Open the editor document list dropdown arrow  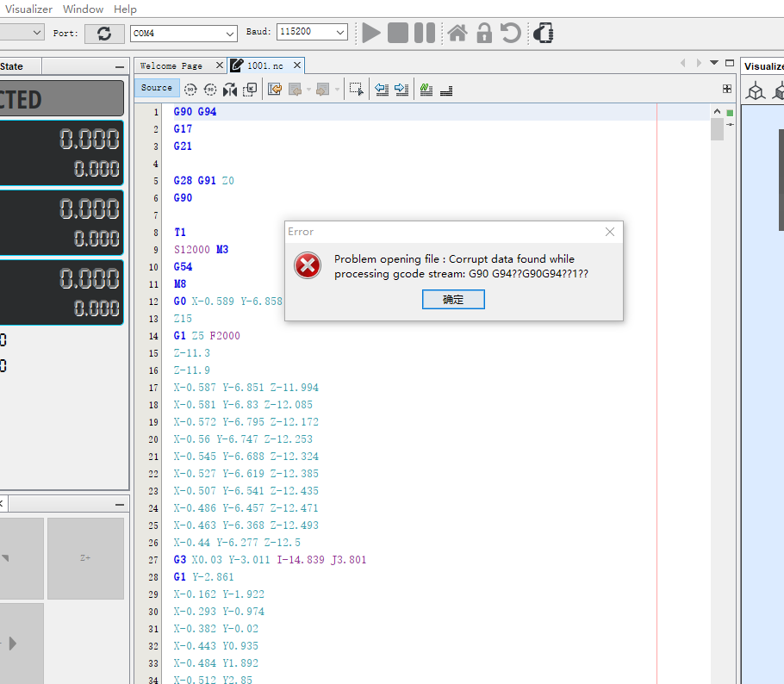713,63
